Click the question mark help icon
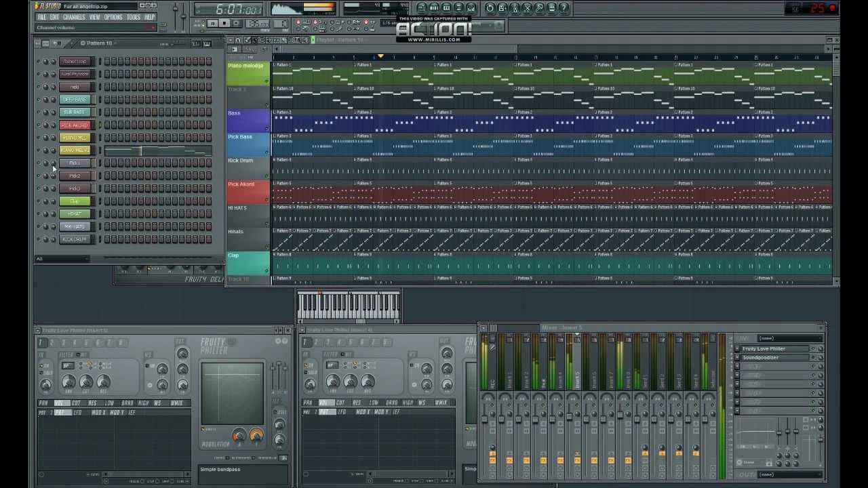The width and height of the screenshot is (868, 488). click(x=564, y=7)
